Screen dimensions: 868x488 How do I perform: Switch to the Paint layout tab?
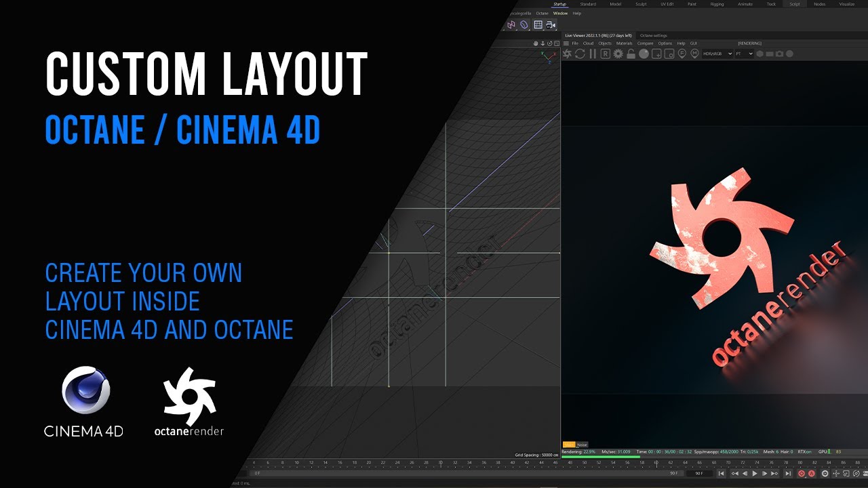point(692,4)
